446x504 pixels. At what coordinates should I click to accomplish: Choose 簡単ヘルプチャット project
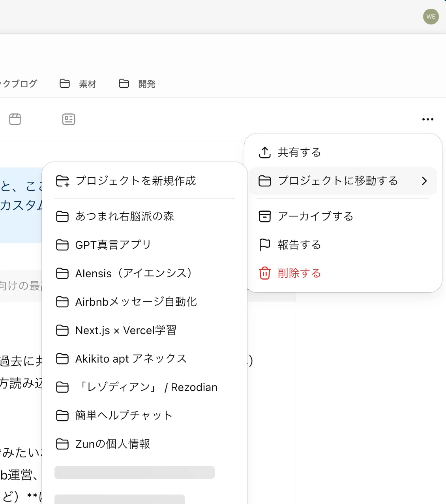coord(144,416)
